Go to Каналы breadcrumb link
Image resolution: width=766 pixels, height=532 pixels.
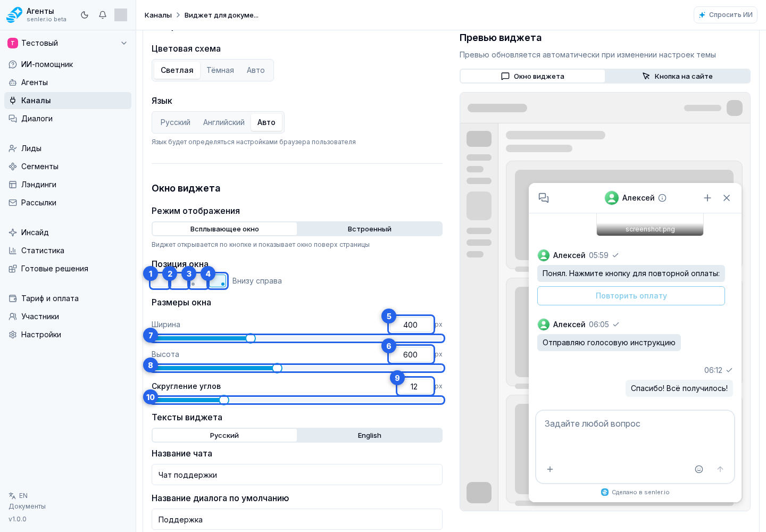point(158,15)
